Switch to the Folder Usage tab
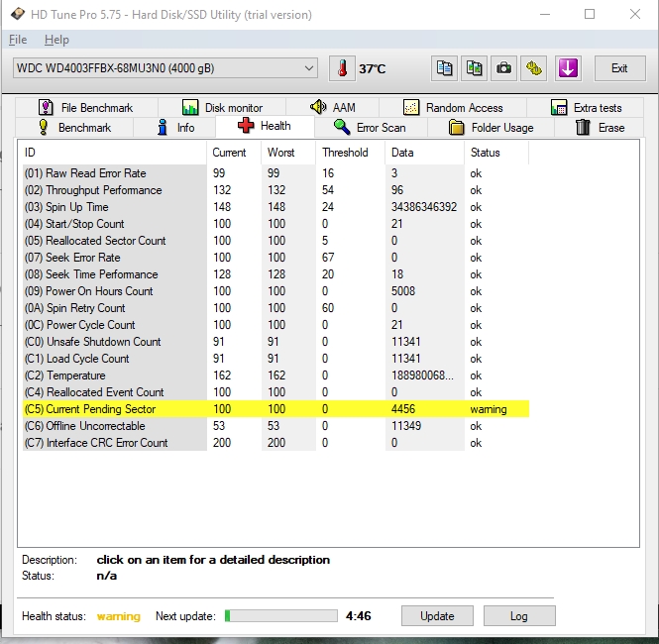This screenshot has width=659, height=644. click(491, 127)
